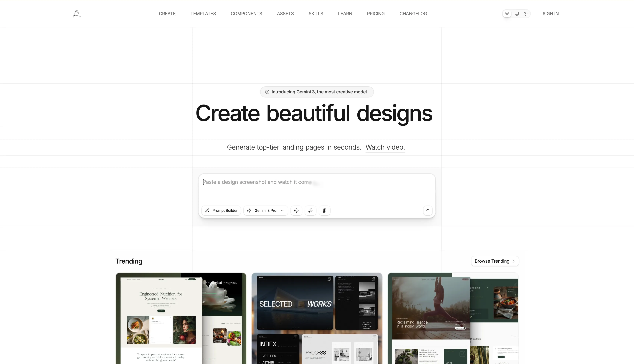Focus the design prompt text field
Image resolution: width=634 pixels, height=364 pixels.
click(x=316, y=189)
